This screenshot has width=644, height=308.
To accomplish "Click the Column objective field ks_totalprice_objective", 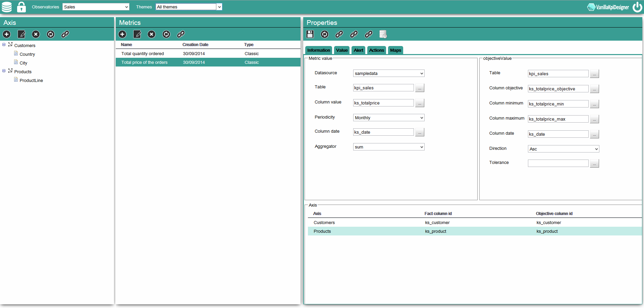I will 558,89.
